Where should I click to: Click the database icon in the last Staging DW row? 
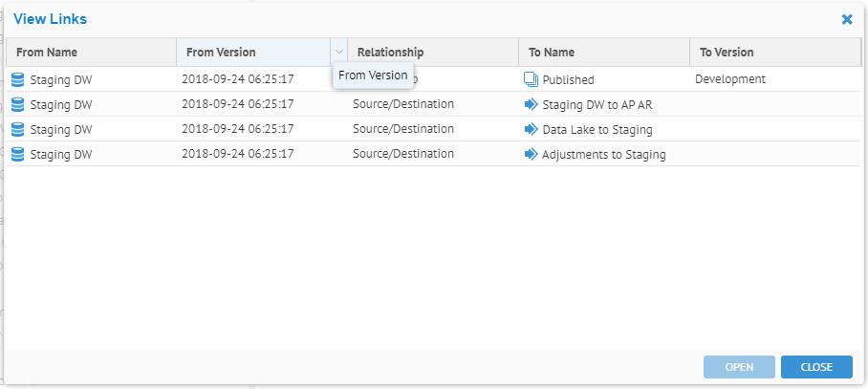coord(17,154)
